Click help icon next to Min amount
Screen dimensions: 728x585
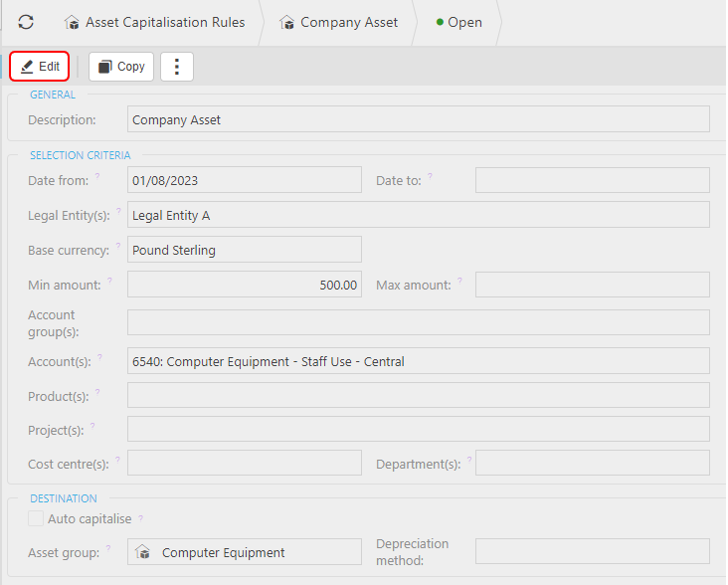pyautogui.click(x=110, y=280)
